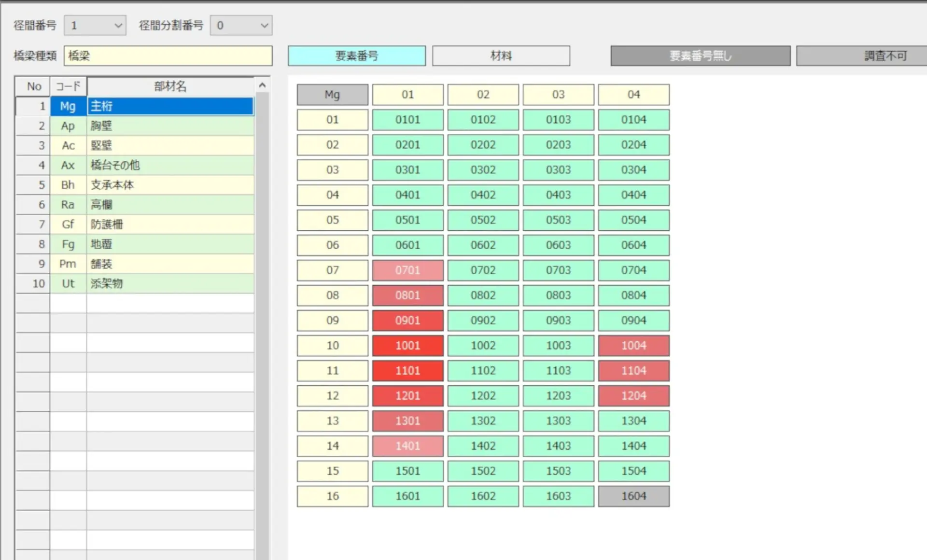The image size is (927, 560).
Task: Select red element cell 1104
Action: pyautogui.click(x=634, y=371)
